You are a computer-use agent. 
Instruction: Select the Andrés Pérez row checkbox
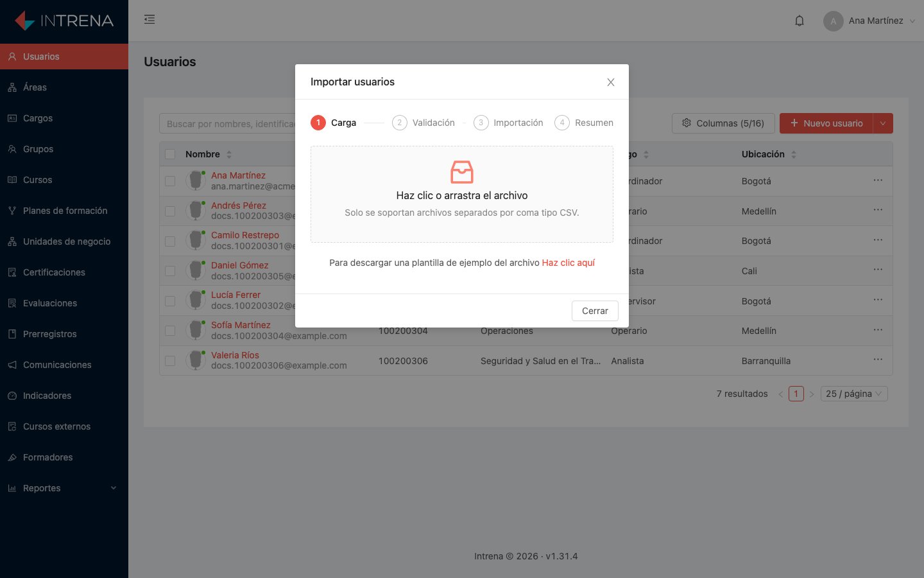(x=170, y=211)
